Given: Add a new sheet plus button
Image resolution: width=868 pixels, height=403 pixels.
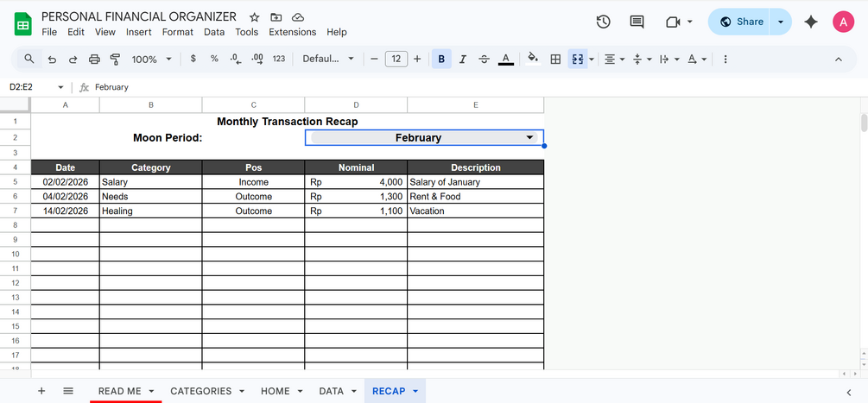Looking at the screenshot, I should [x=41, y=391].
